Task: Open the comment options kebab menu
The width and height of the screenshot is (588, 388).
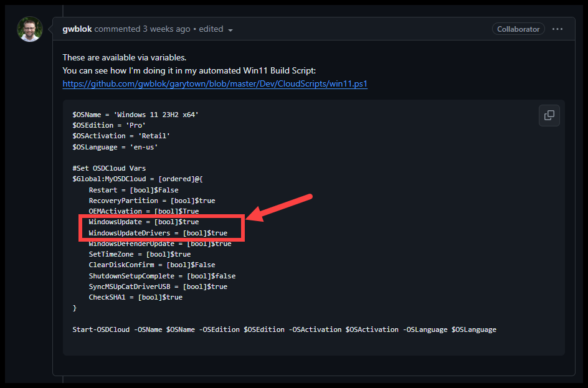Action: pyautogui.click(x=557, y=29)
